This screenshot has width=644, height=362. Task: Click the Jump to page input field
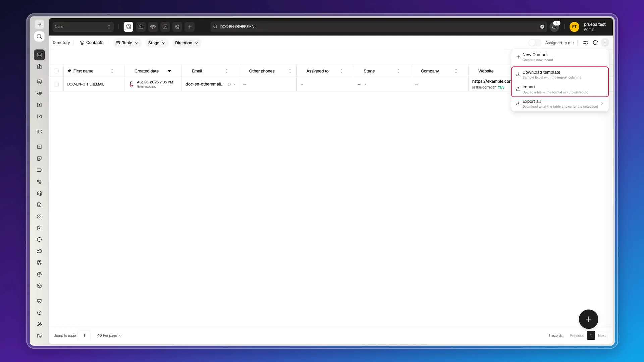click(84, 336)
